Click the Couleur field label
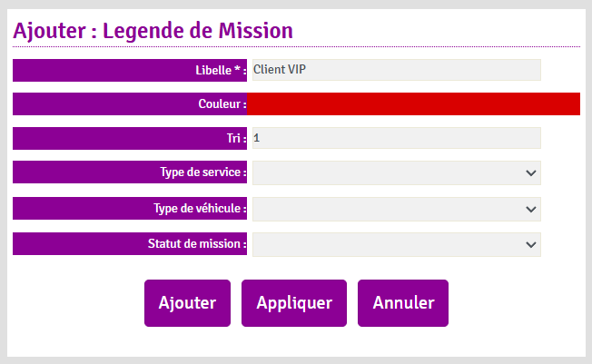Screen dimensions: 592x364 pyautogui.click(x=222, y=104)
